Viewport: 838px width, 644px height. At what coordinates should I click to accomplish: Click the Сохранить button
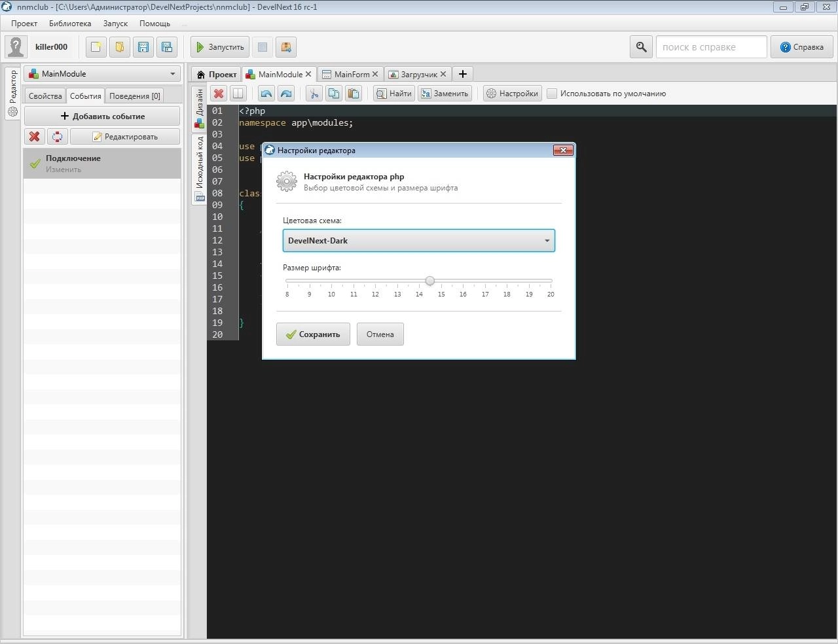[x=313, y=334]
